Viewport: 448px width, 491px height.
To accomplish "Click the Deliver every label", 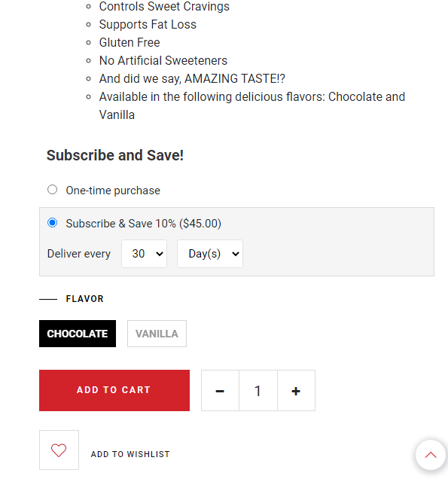I will [79, 254].
